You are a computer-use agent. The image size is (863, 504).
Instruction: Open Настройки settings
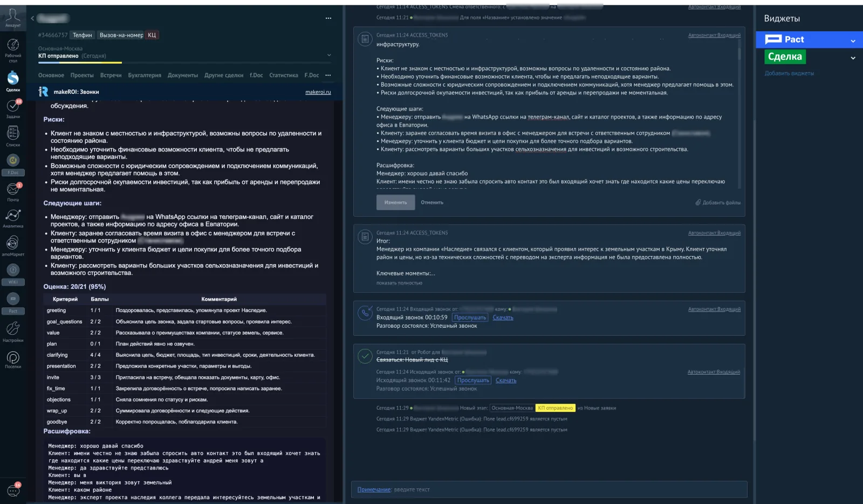pyautogui.click(x=13, y=332)
